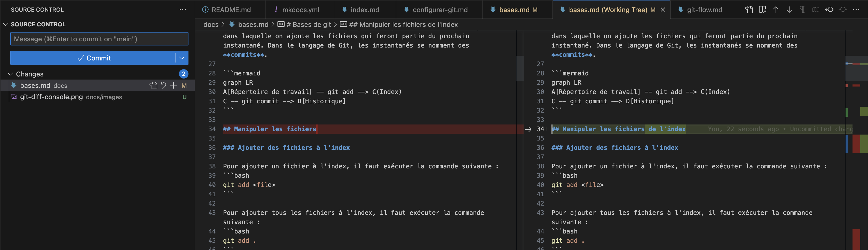Toggle the map-shaped icon in editor toolbar

point(816,10)
